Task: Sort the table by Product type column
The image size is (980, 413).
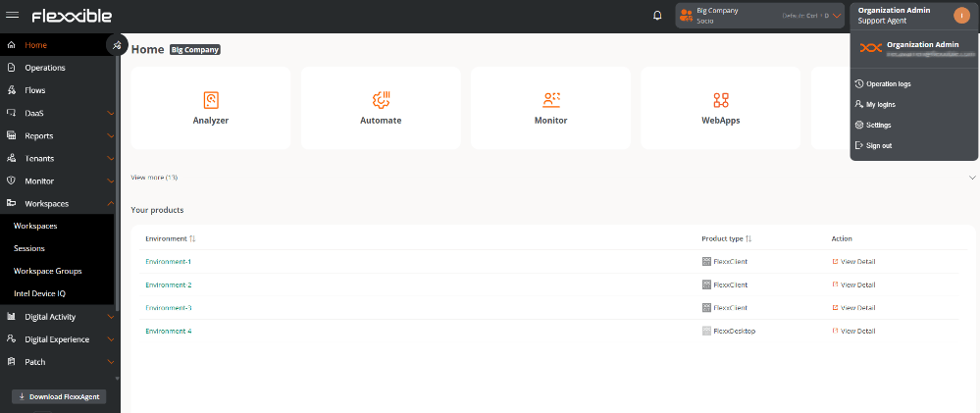Action: (x=748, y=238)
